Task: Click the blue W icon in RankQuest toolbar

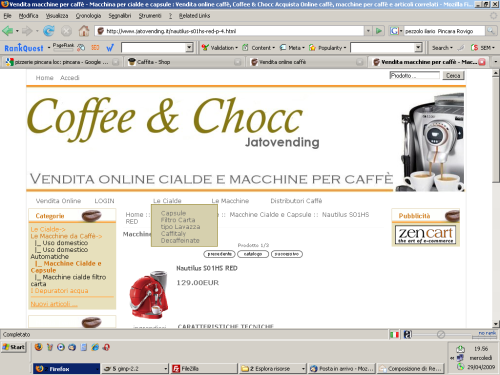Action: (x=110, y=48)
